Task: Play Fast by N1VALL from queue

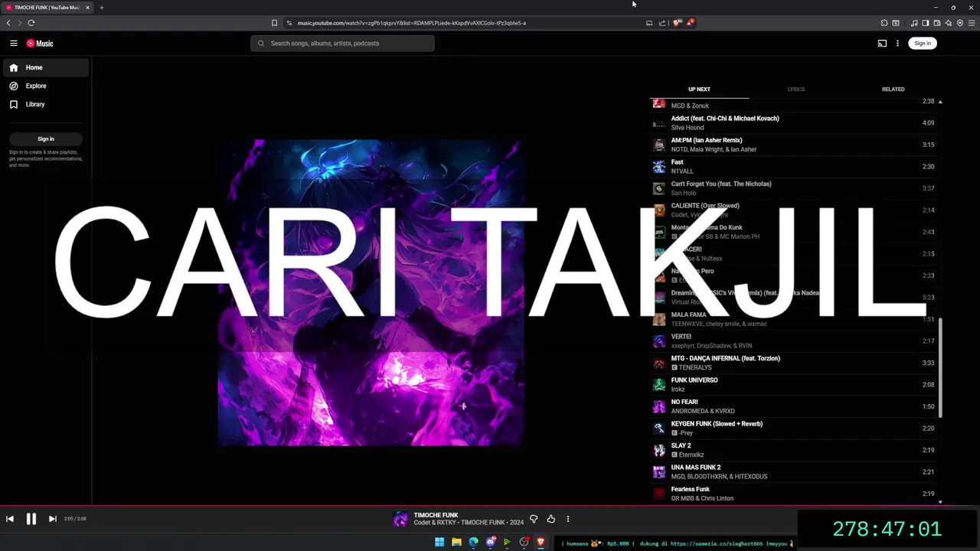Action: pyautogui.click(x=792, y=166)
